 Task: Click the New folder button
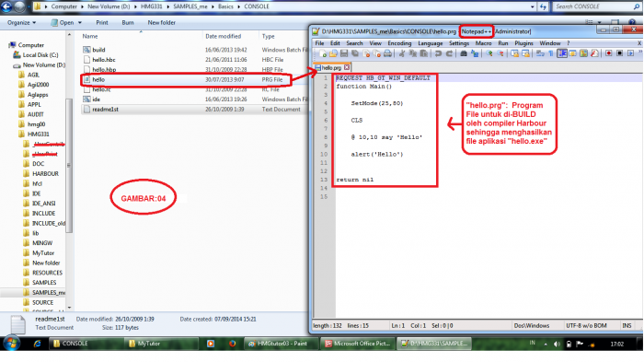[161, 23]
